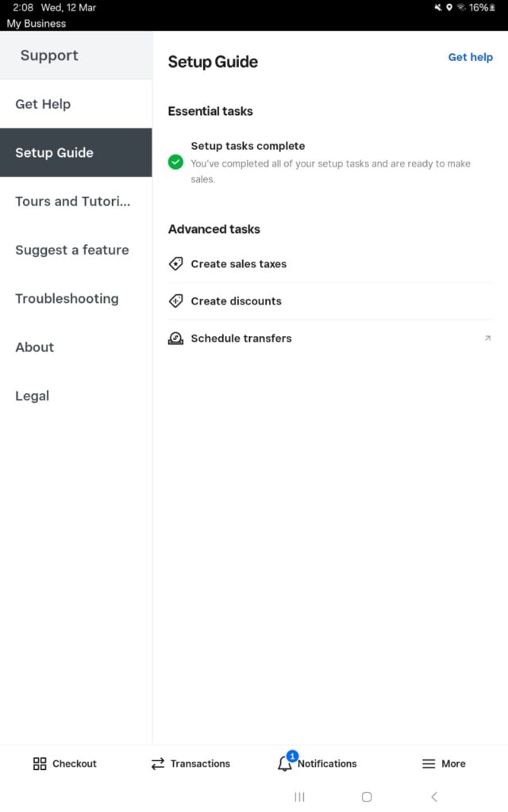Open Create discounts task

(x=237, y=301)
